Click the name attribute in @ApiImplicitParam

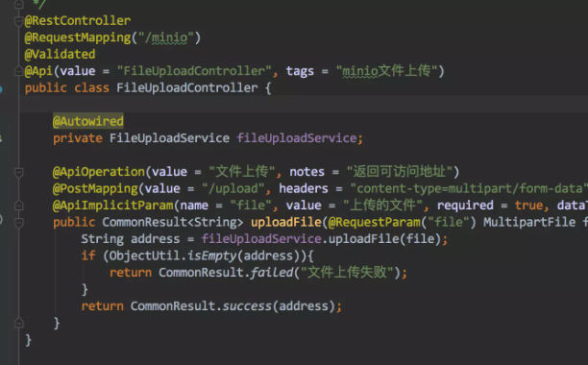[x=194, y=206]
